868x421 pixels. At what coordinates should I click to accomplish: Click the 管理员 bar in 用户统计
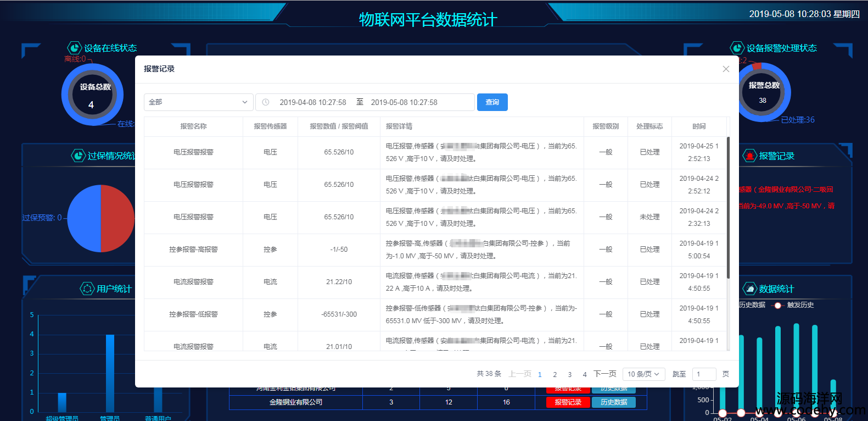tap(110, 373)
